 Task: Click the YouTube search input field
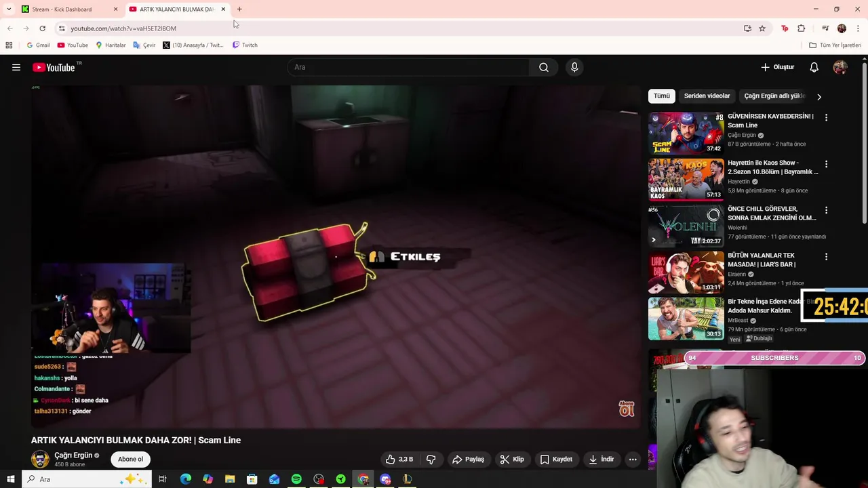pos(409,67)
